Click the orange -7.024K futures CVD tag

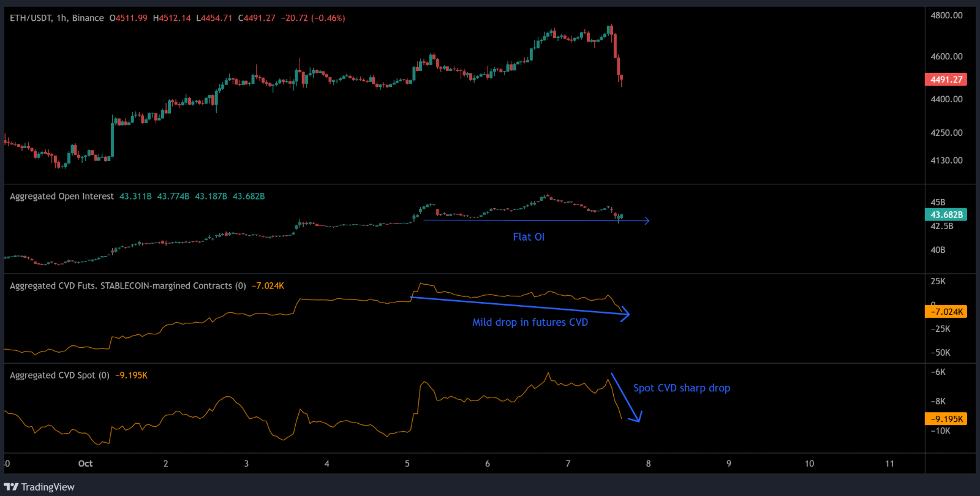tap(946, 312)
